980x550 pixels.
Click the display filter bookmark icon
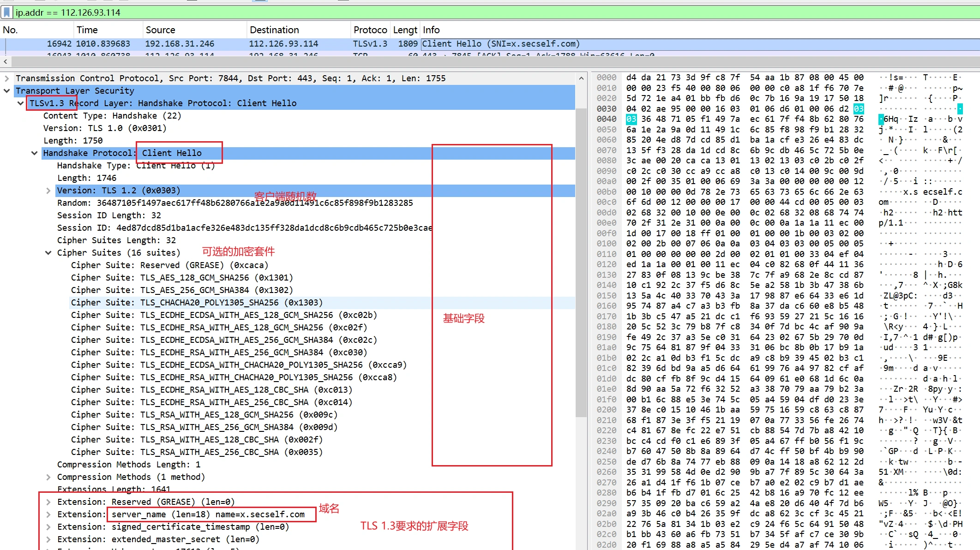6,12
